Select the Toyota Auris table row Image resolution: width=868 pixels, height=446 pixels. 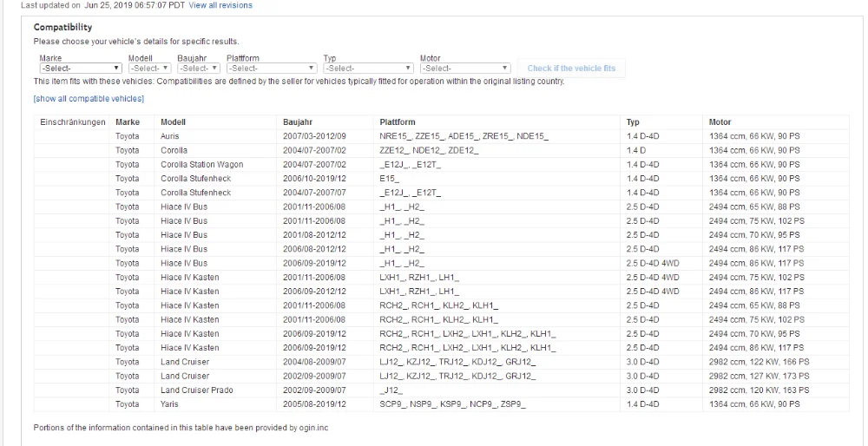(441, 136)
